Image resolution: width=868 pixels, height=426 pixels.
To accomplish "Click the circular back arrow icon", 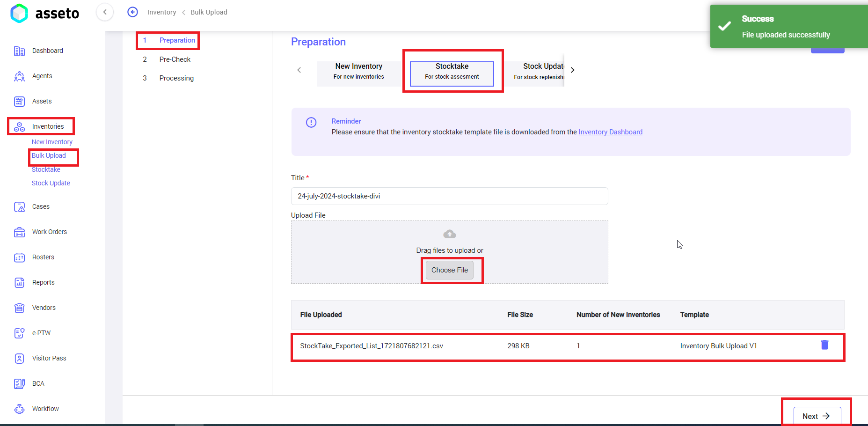I will (x=133, y=12).
